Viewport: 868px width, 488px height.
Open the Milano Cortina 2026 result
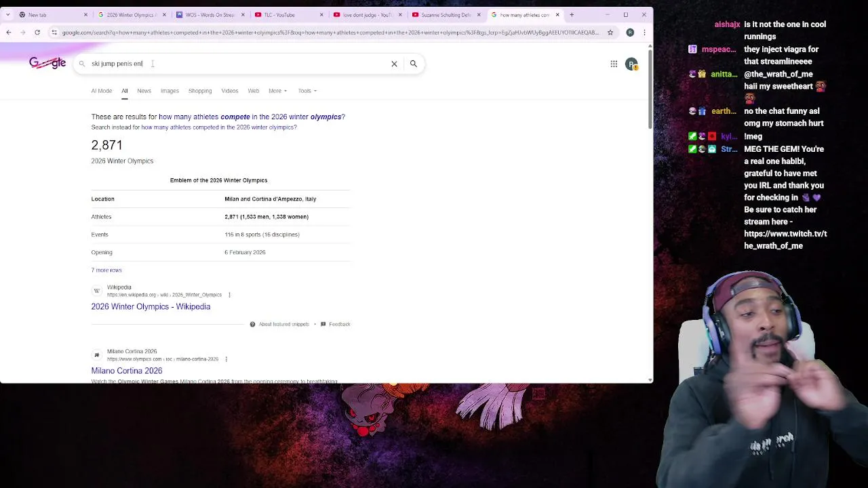(127, 371)
